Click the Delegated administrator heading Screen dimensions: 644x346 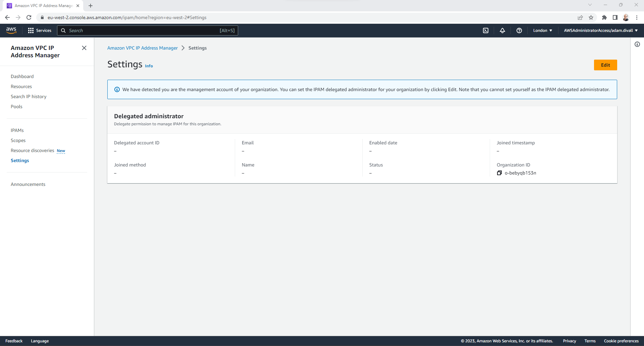[x=149, y=116]
